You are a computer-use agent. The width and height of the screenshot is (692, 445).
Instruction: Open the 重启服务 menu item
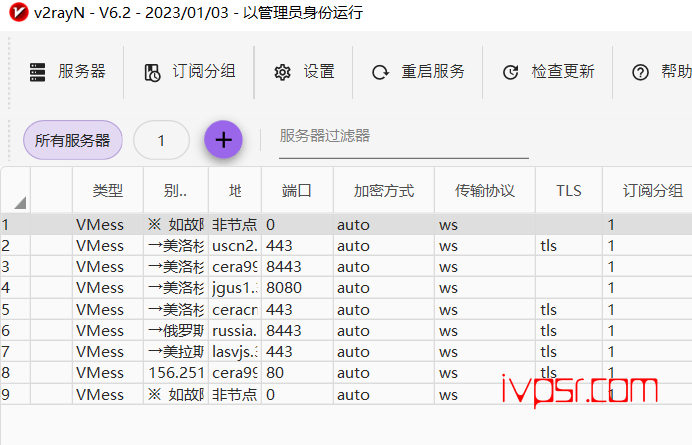[418, 72]
